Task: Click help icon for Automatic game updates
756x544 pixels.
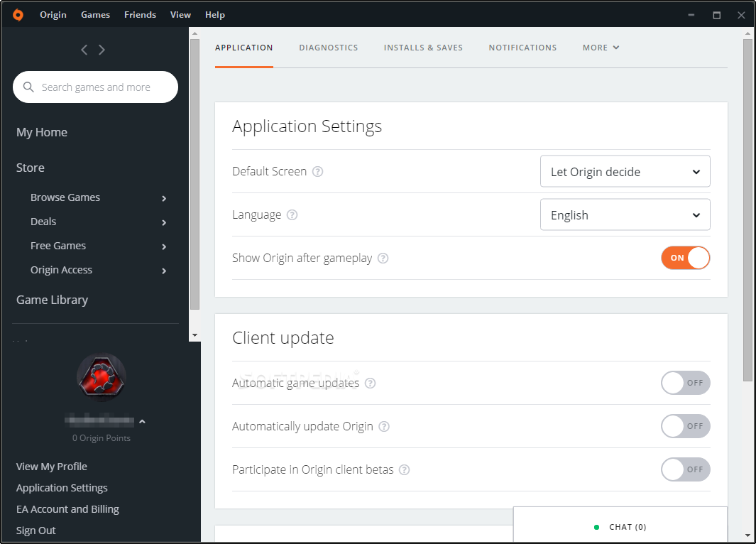Action: (370, 383)
